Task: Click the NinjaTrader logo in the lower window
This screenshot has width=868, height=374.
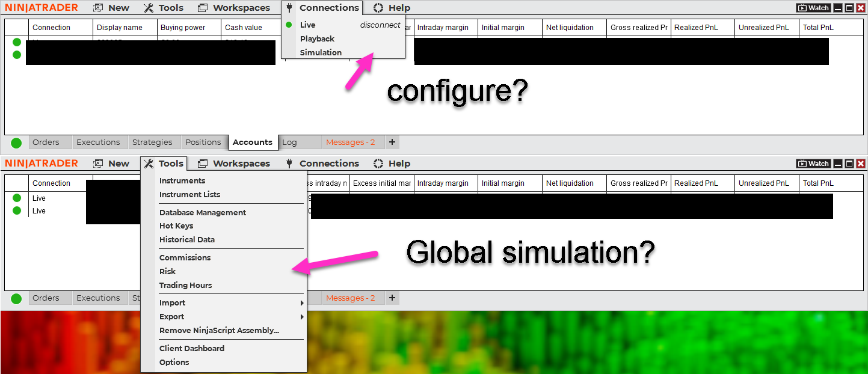Action: (42, 164)
